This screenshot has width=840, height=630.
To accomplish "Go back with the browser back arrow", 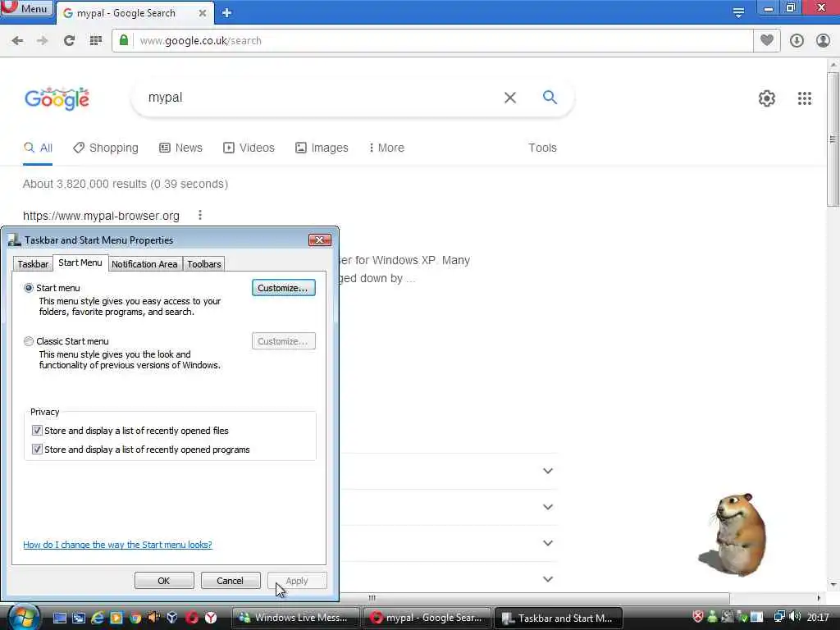I will pyautogui.click(x=17, y=41).
